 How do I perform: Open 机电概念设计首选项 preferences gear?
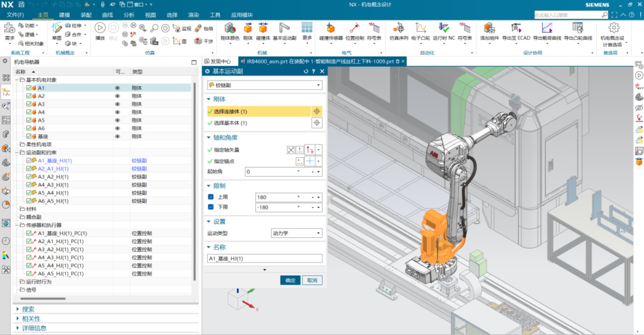(x=614, y=28)
